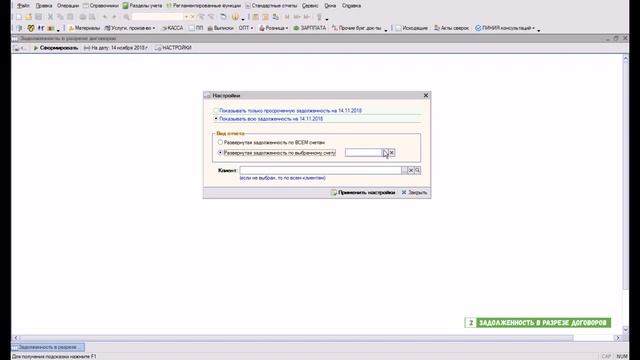
Task: Open Выписки toolbar item
Action: (220, 28)
